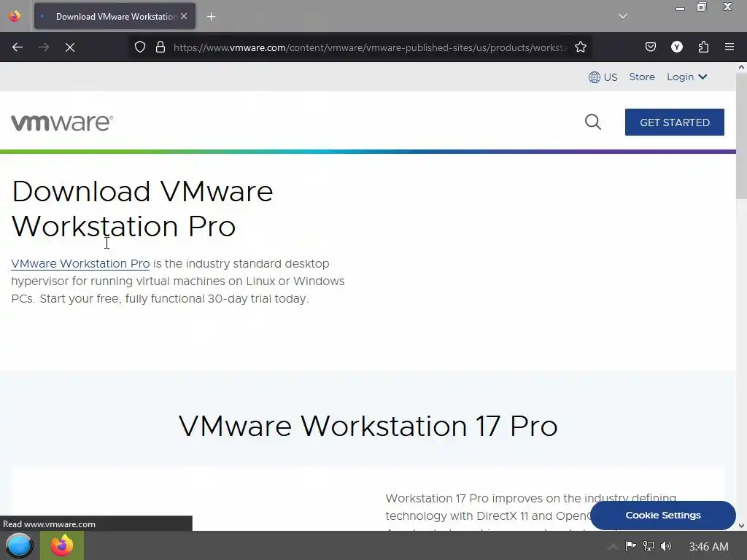Minimize the Firefox window
The image size is (747, 560).
680,7
